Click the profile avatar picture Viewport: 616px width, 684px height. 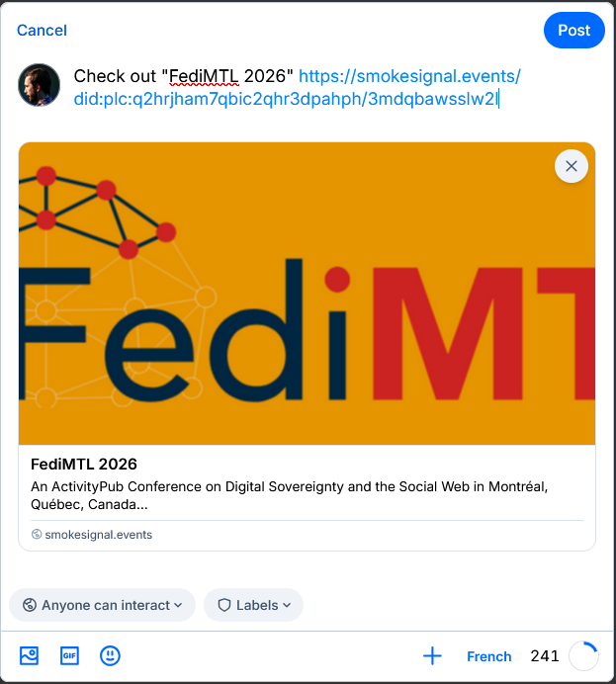pyautogui.click(x=40, y=87)
